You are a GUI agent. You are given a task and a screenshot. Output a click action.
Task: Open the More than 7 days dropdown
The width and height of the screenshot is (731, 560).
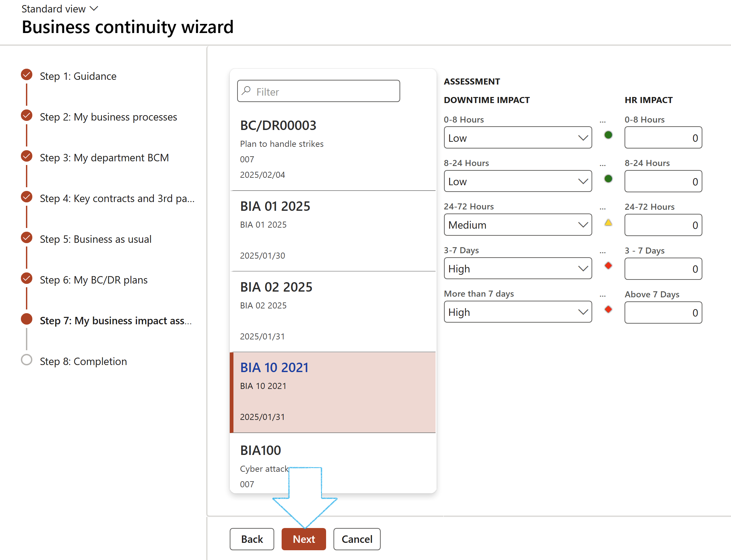[517, 312]
